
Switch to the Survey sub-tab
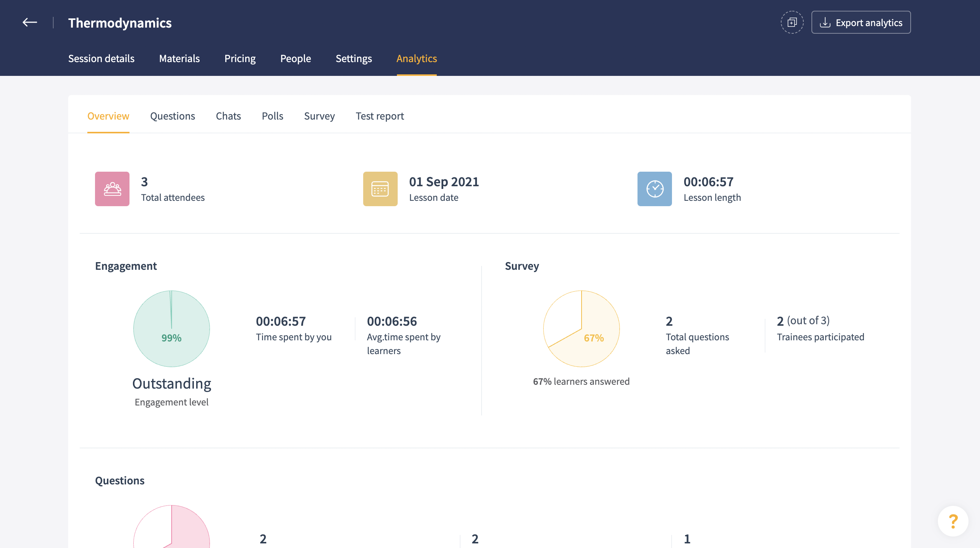tap(319, 116)
